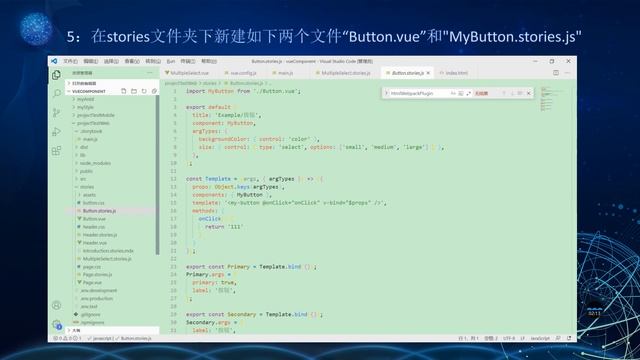Open the File menu
This screenshot has width=640, height=360.
click(x=70, y=61)
